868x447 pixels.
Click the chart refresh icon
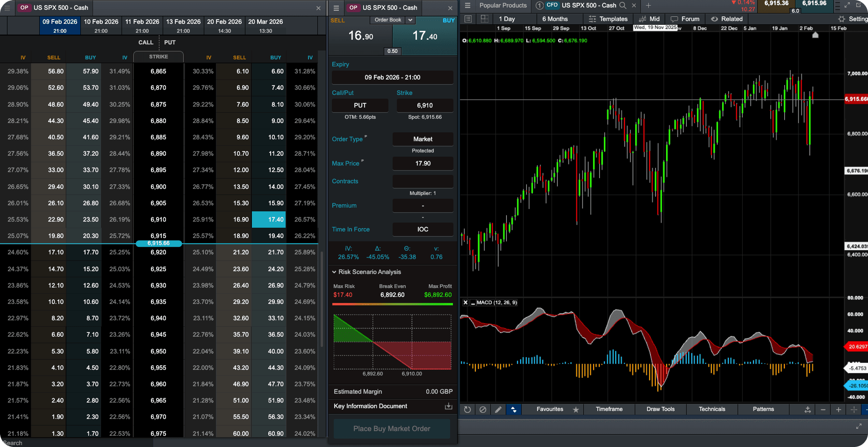(x=467, y=410)
